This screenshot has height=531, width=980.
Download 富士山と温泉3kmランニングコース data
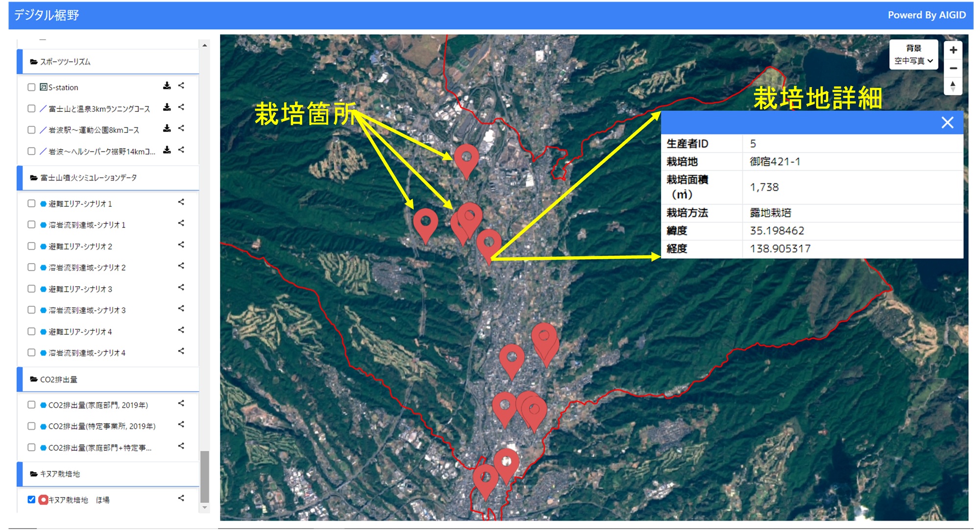pos(167,107)
